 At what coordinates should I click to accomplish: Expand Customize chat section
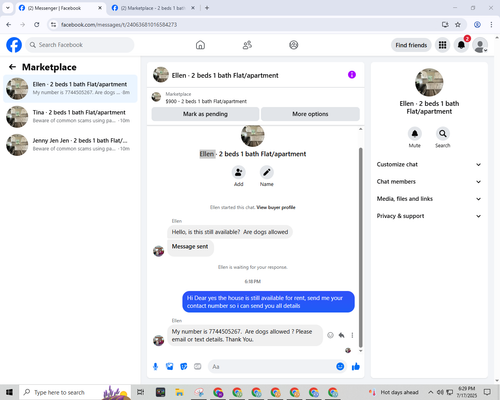click(x=429, y=164)
